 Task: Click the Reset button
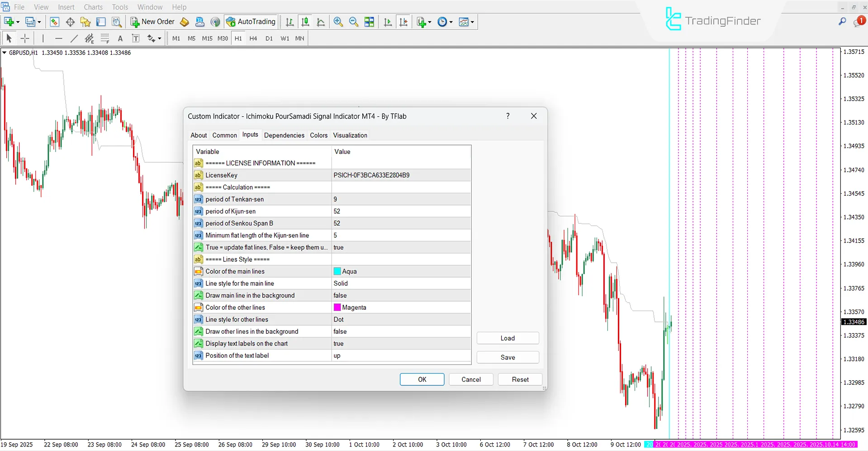click(519, 379)
